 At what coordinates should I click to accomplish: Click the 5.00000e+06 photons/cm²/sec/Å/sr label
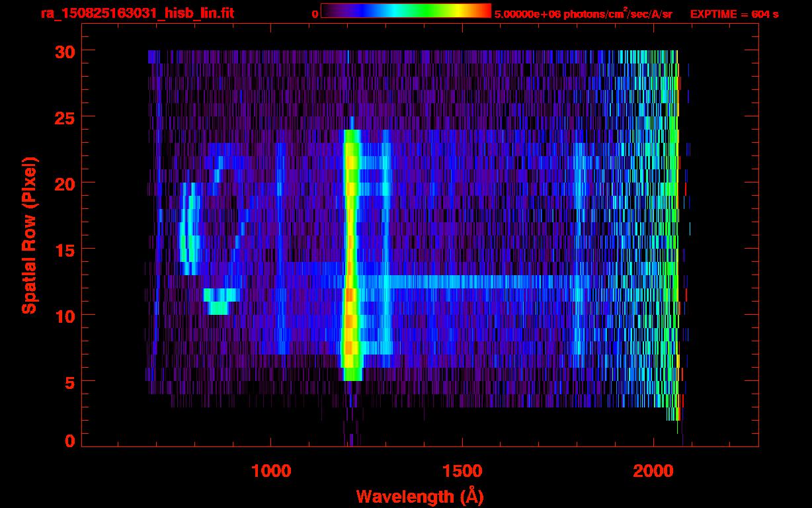click(583, 13)
